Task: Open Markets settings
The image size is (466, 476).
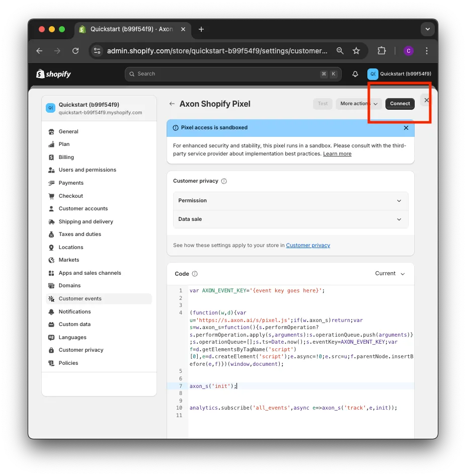Action: coord(99,260)
